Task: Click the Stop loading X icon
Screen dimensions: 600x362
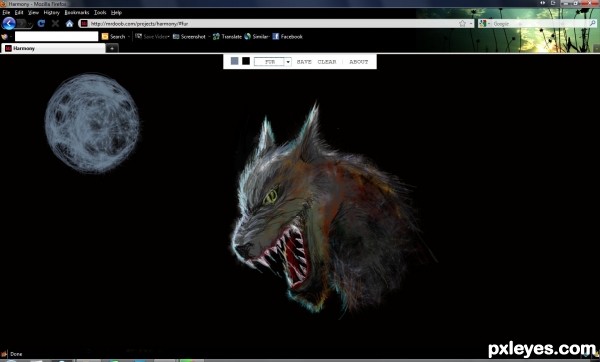Action: click(55, 23)
